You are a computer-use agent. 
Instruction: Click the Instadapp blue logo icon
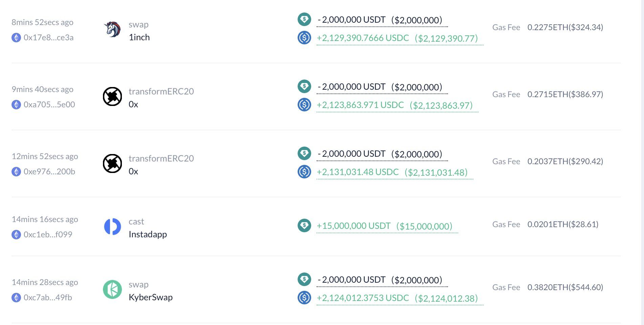(112, 226)
